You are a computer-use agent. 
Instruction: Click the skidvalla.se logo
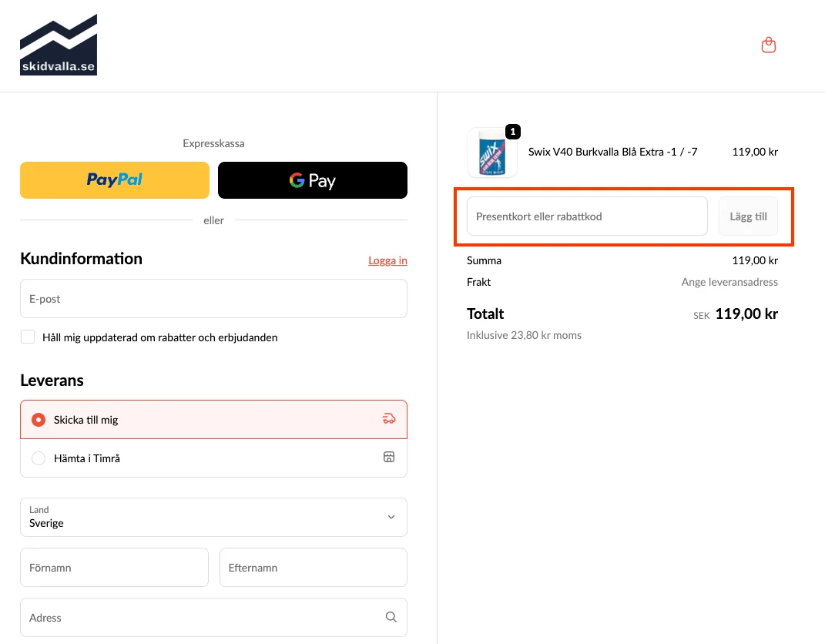pos(59,45)
